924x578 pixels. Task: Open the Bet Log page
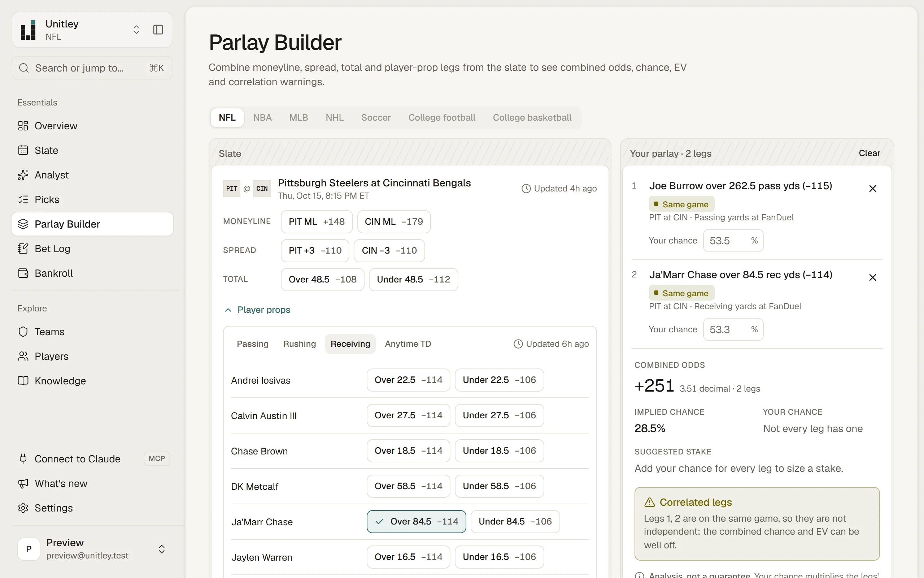click(92, 249)
